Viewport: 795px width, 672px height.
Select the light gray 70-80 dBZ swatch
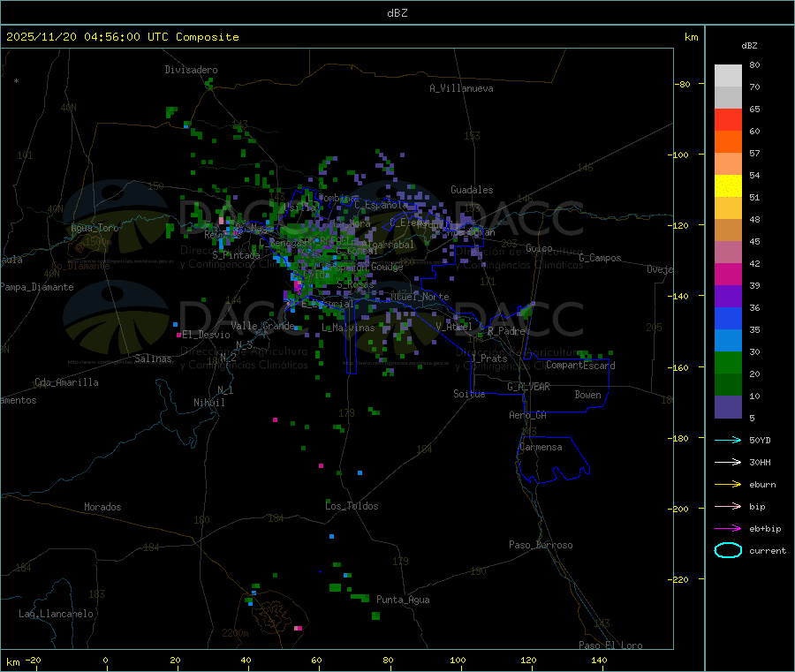point(728,76)
